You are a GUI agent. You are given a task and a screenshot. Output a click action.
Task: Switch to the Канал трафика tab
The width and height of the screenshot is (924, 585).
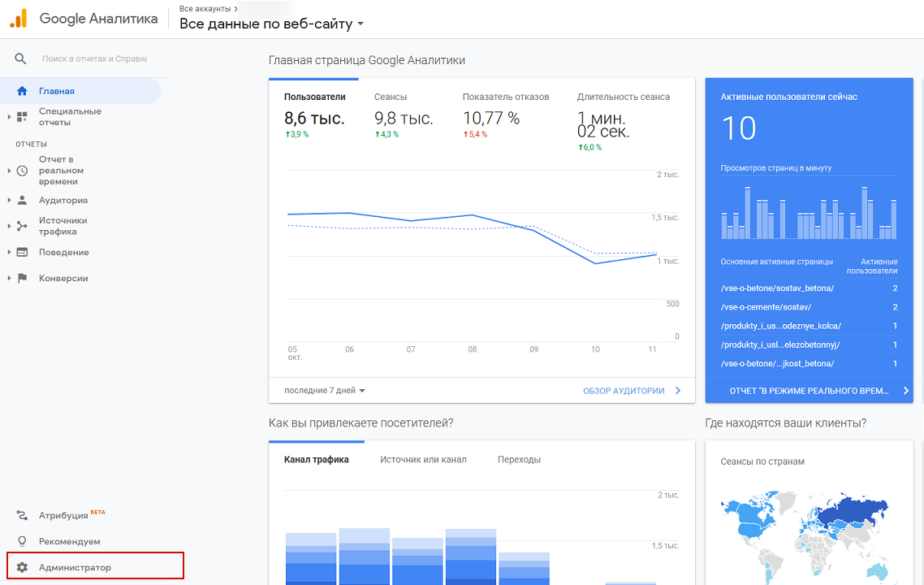[x=317, y=459]
